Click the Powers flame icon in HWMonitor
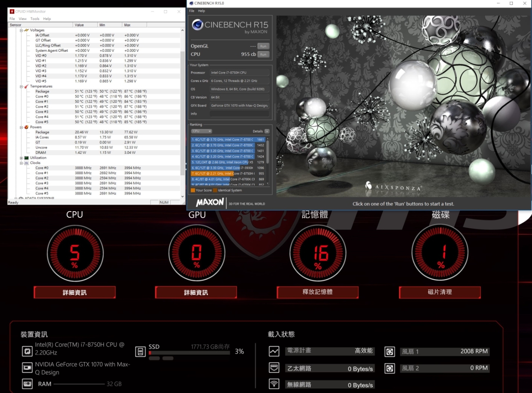 click(26, 127)
